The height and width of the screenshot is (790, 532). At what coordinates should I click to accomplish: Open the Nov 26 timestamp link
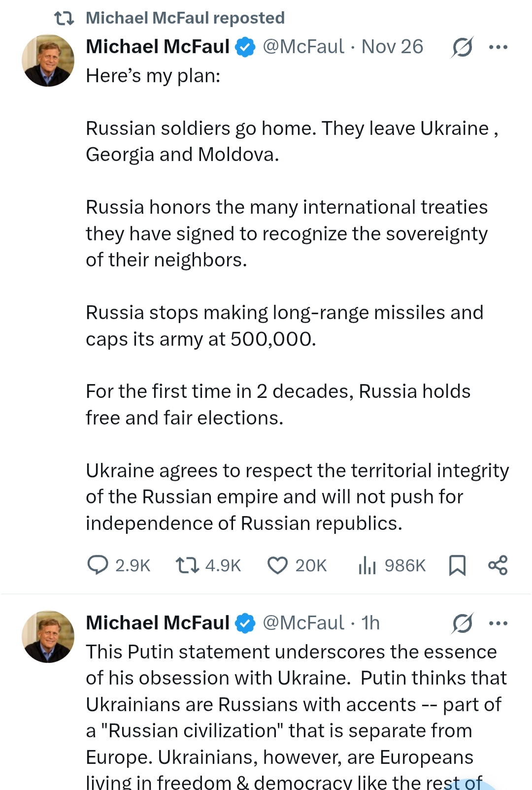[x=392, y=47]
